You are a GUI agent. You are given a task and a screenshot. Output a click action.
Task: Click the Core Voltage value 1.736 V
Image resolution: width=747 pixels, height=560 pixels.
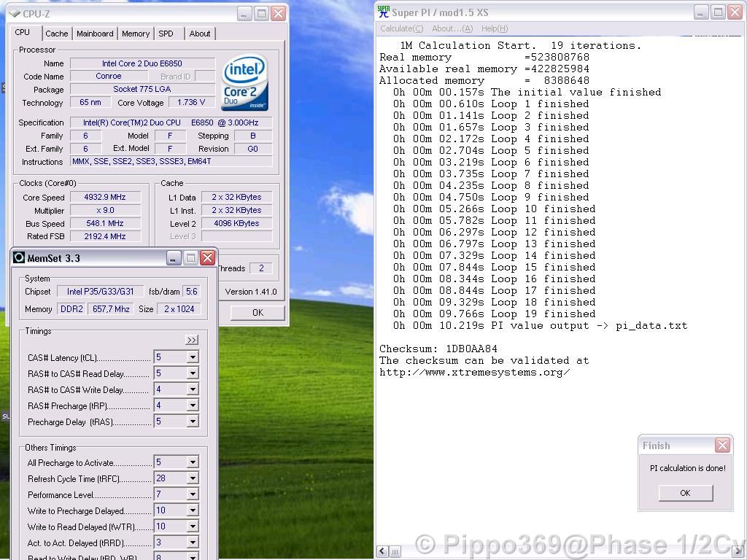[x=191, y=102]
